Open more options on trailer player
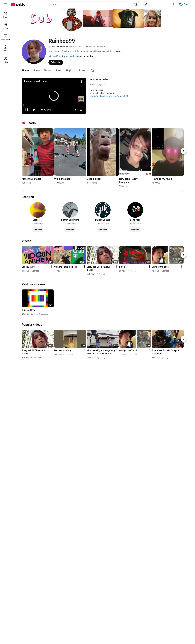The height and width of the screenshot is (644, 195). point(81,81)
